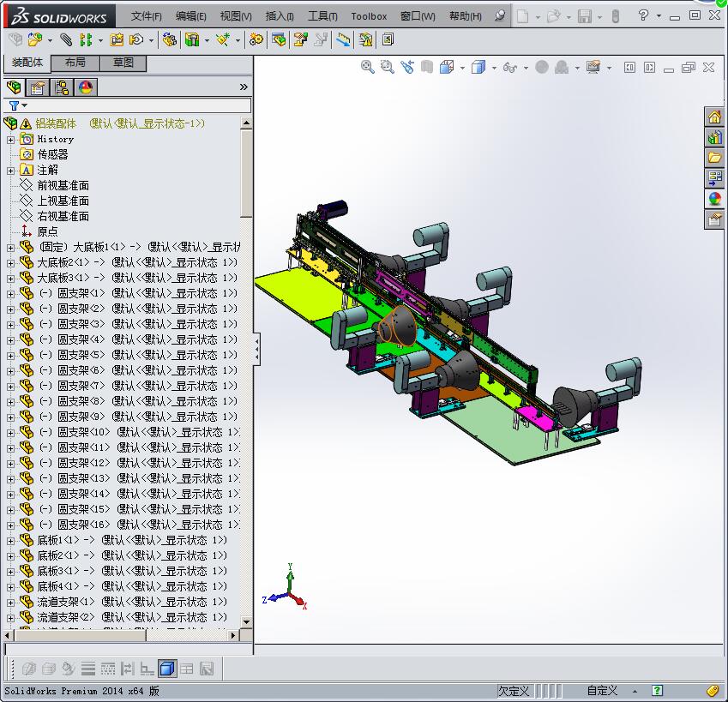The image size is (728, 702).
Task: Open the 文件(F) menu
Action: point(147,16)
